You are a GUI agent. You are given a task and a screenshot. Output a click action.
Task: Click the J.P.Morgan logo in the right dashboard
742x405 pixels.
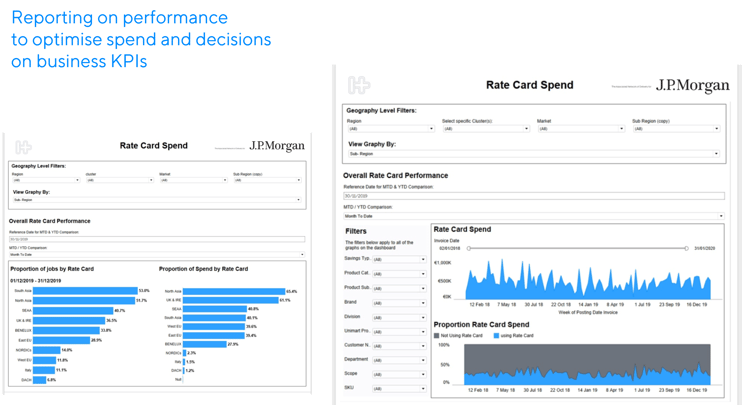tap(694, 87)
